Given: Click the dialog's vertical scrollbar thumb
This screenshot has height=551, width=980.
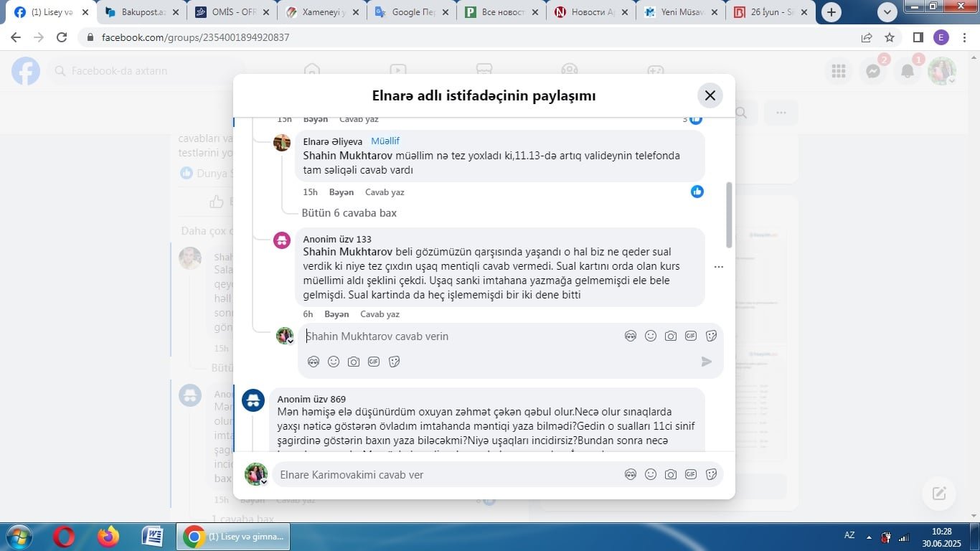Looking at the screenshot, I should click(730, 215).
